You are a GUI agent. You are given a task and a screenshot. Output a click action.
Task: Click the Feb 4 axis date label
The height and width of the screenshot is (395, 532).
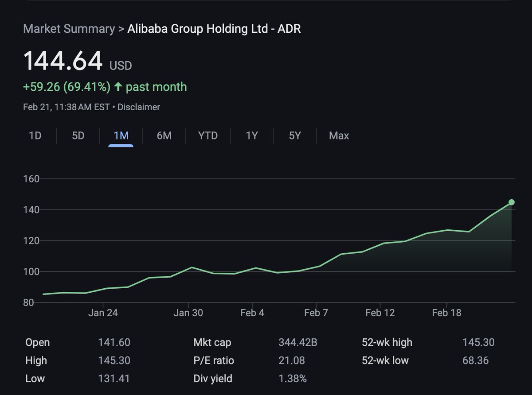coord(252,313)
